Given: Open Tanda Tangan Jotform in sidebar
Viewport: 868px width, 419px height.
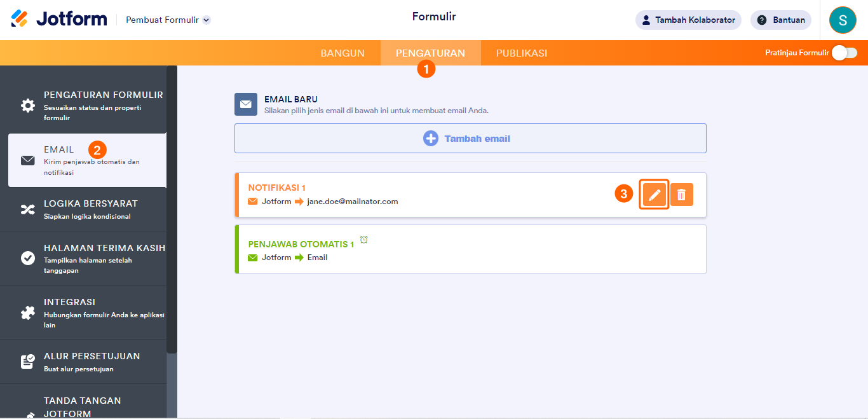Looking at the screenshot, I should [x=83, y=407].
